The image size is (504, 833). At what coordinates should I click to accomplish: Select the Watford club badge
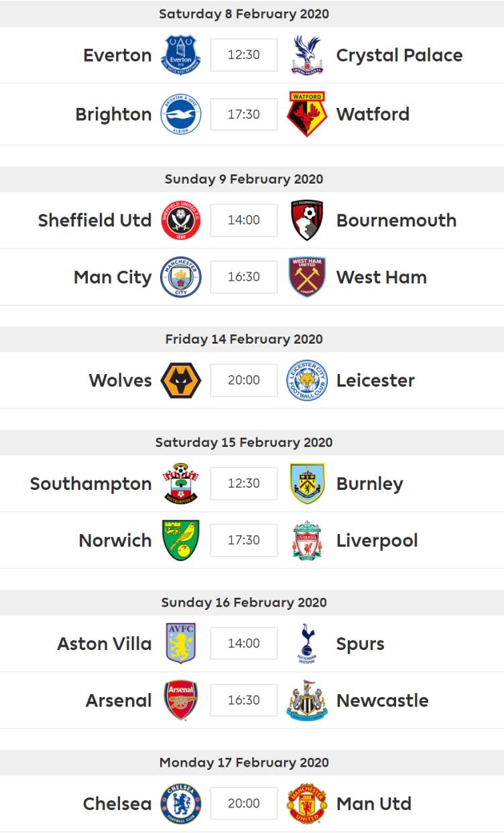pyautogui.click(x=307, y=114)
